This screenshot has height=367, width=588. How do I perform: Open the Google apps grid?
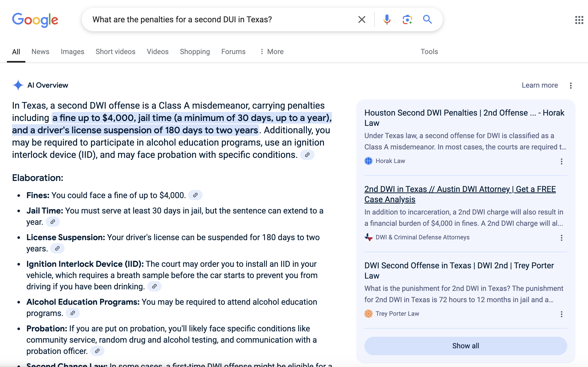pyautogui.click(x=579, y=20)
